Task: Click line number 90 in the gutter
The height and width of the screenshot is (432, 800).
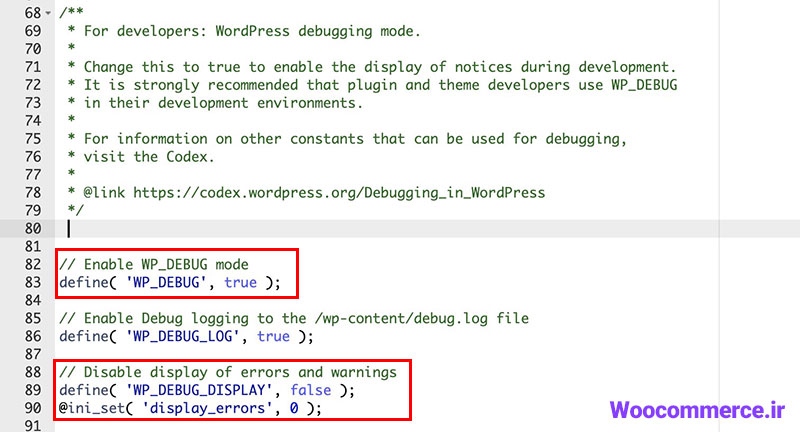Action: click(33, 408)
